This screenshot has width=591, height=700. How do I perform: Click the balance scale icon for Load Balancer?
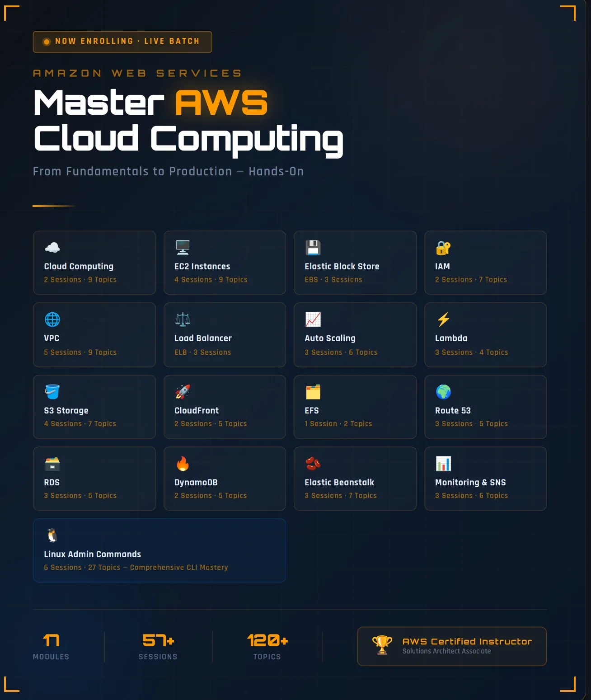pos(183,319)
